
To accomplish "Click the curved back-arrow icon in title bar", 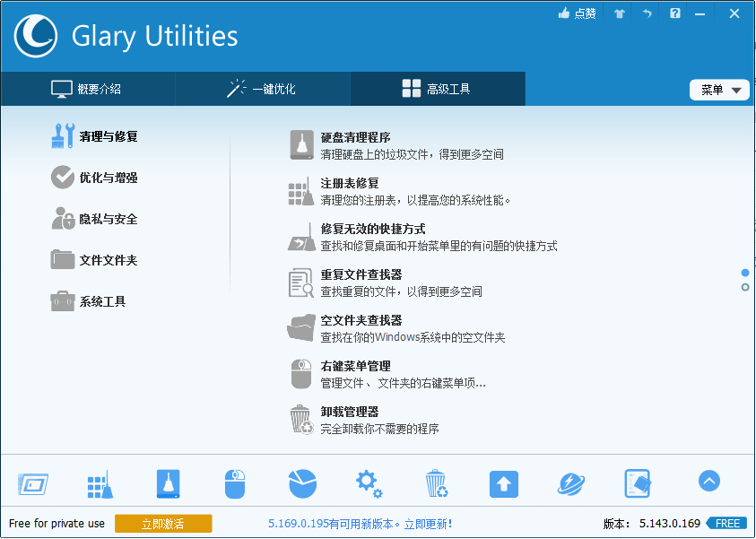I will (647, 13).
